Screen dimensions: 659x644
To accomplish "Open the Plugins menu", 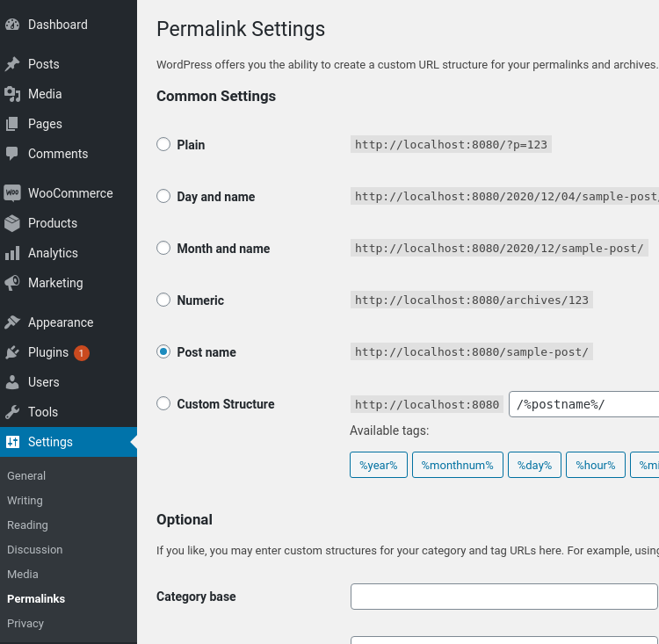I will (69, 352).
